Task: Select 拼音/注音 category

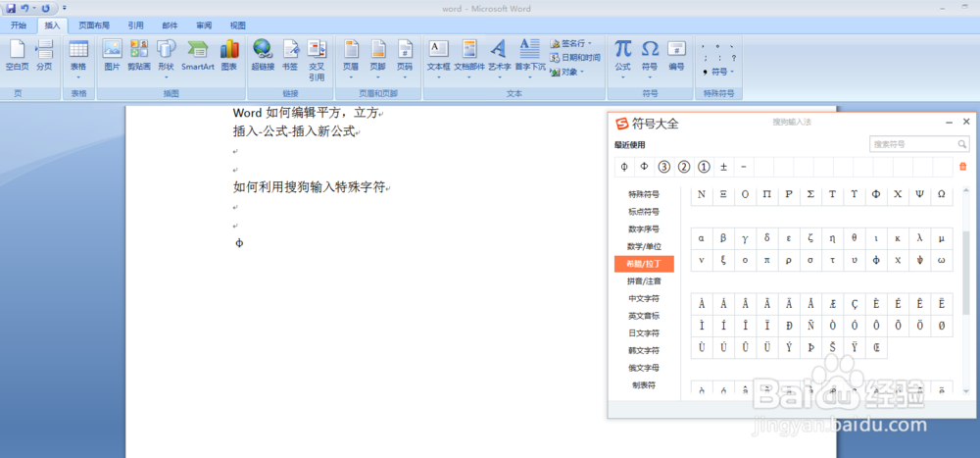Action: click(x=644, y=281)
